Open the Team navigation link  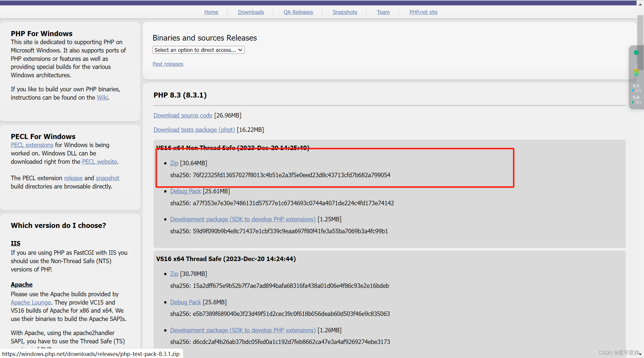click(383, 12)
